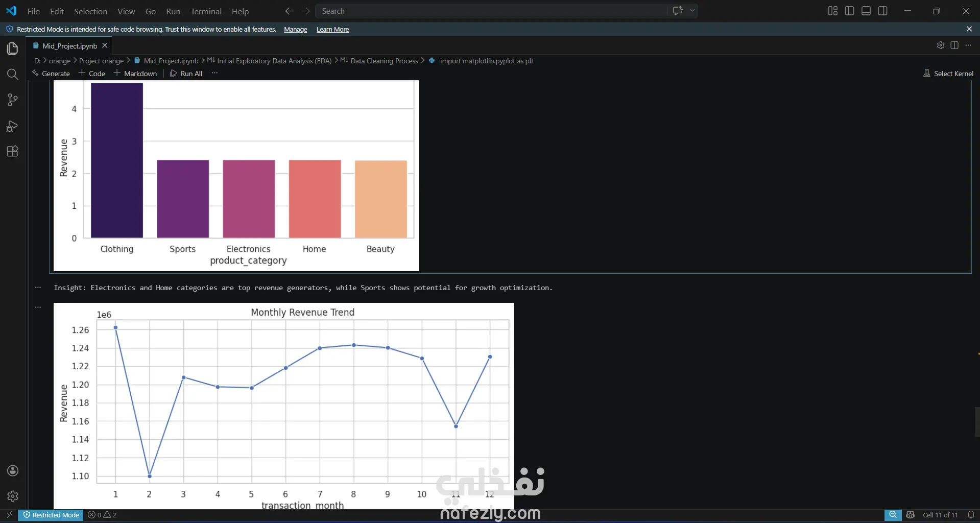Select the Mid_Project.ipynb tab

pyautogui.click(x=69, y=45)
